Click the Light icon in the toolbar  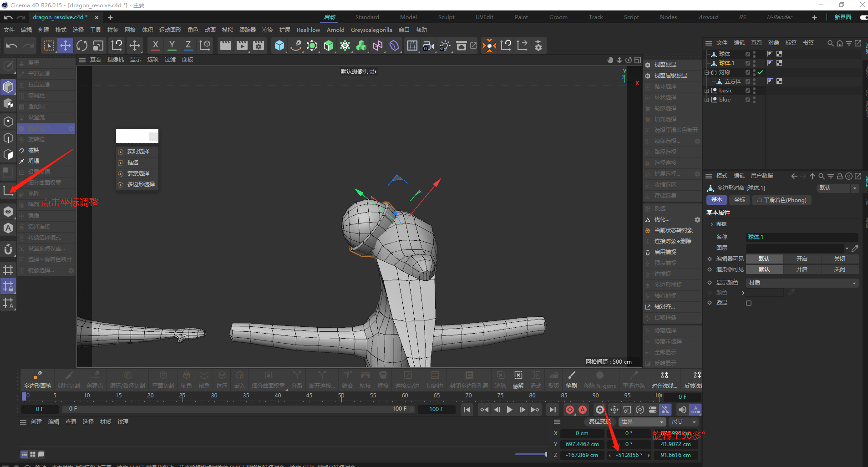pos(445,46)
